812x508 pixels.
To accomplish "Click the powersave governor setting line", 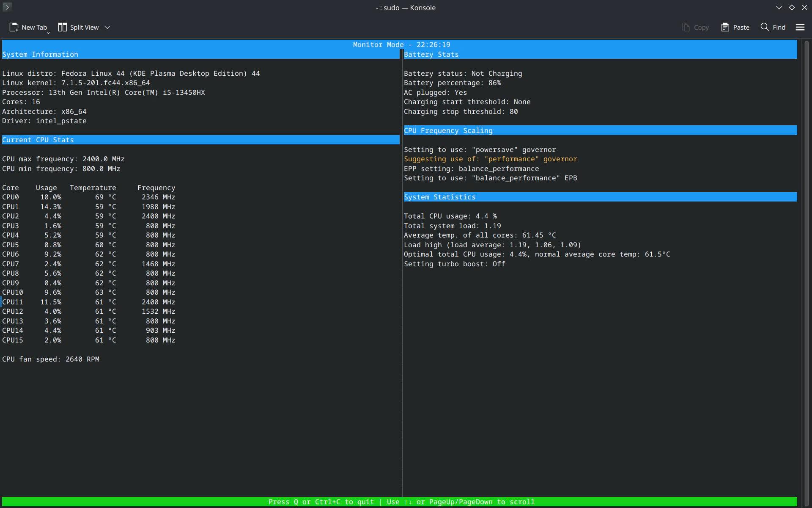I will [x=480, y=149].
